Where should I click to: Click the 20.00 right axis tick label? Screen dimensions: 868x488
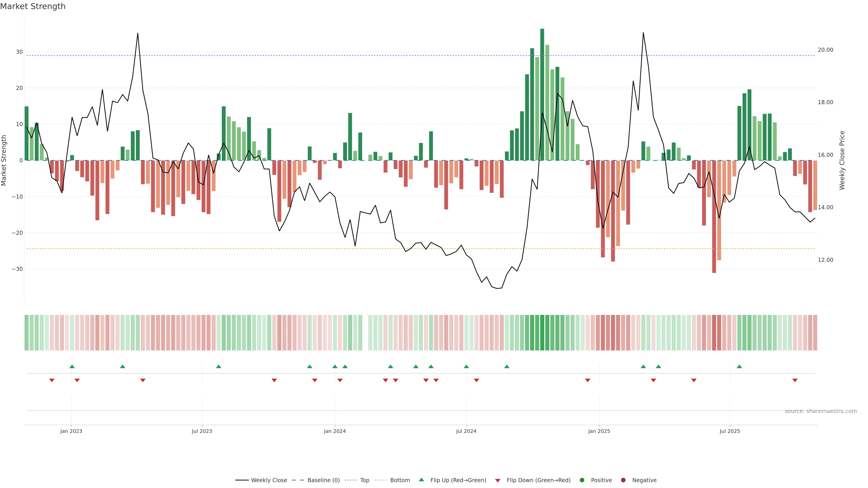point(825,50)
